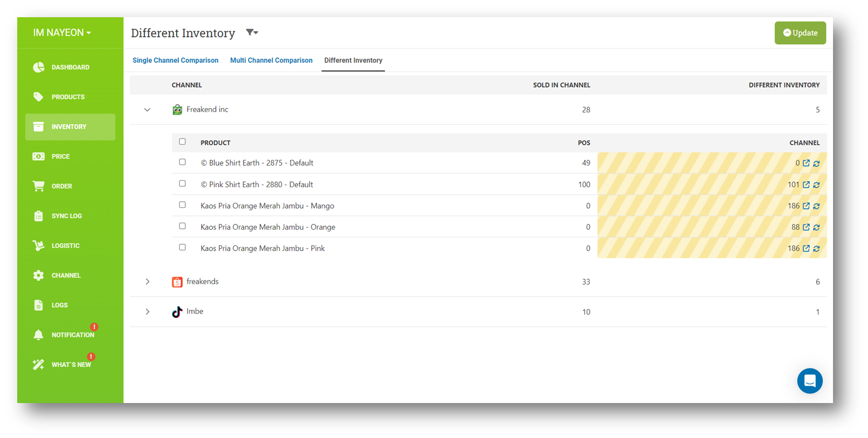Click the SOLD IN CHANNEL column header
Image resolution: width=868 pixels, height=438 pixels.
pos(562,85)
